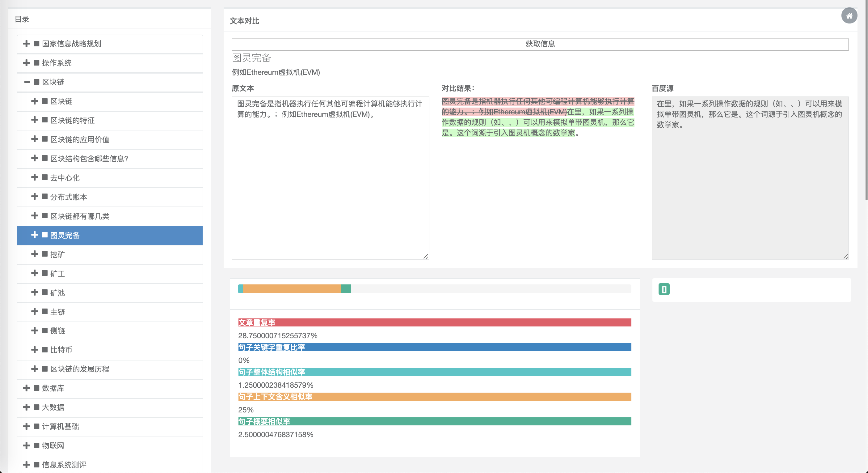Click the 28.750000715255737% value
Screen dimensions: 868x473
278,335
